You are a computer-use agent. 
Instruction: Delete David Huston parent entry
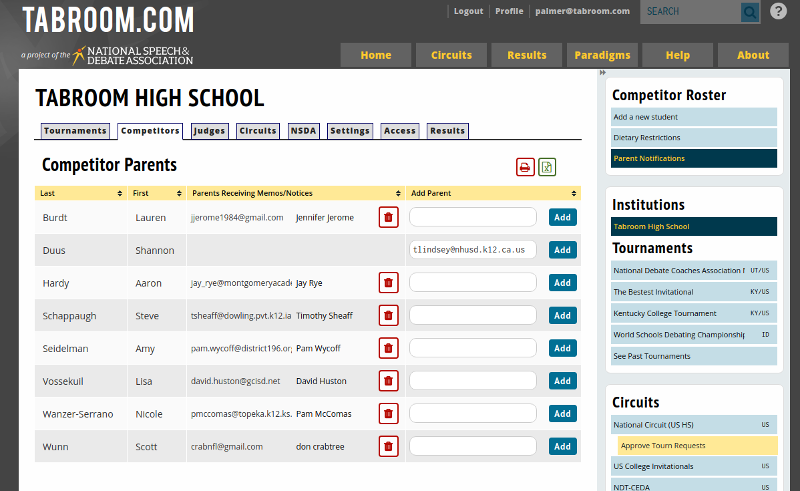pos(389,381)
